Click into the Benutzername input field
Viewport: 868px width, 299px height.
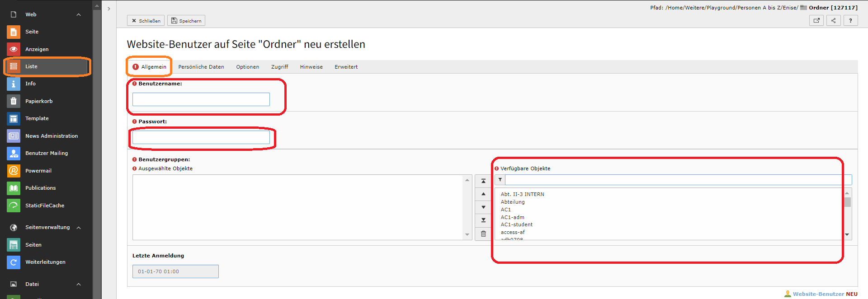click(x=201, y=99)
